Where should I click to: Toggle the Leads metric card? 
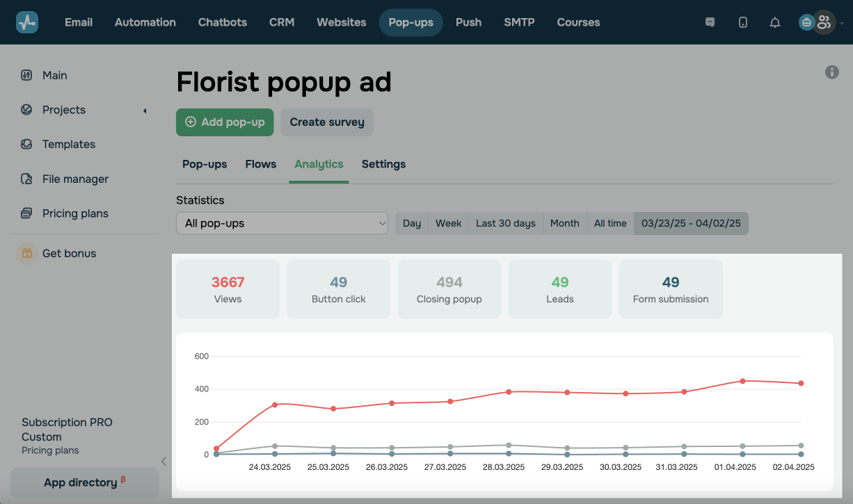coord(559,289)
